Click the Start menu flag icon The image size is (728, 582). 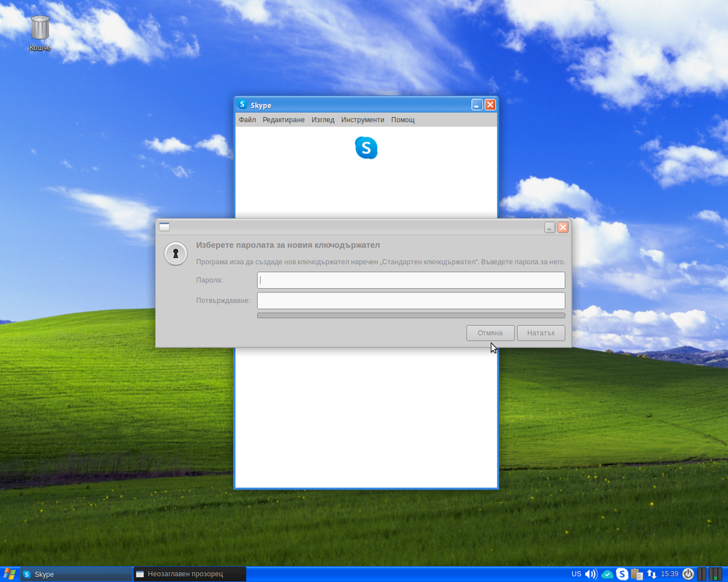[9, 574]
